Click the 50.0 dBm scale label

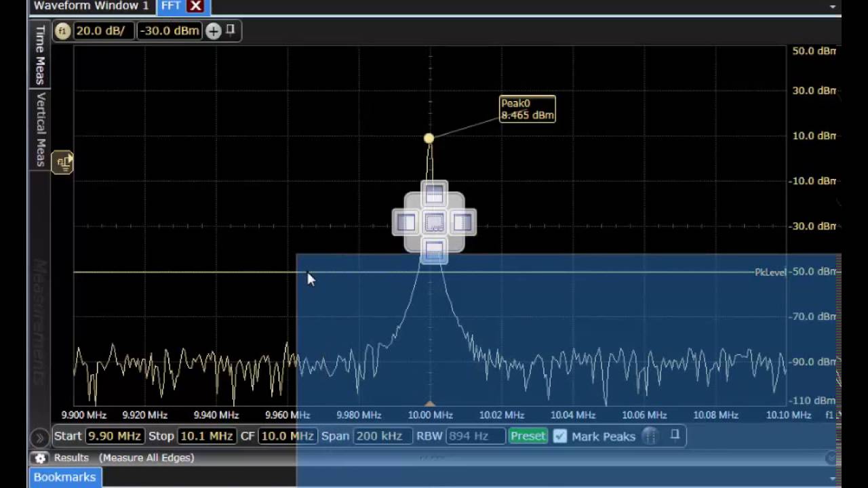point(814,51)
